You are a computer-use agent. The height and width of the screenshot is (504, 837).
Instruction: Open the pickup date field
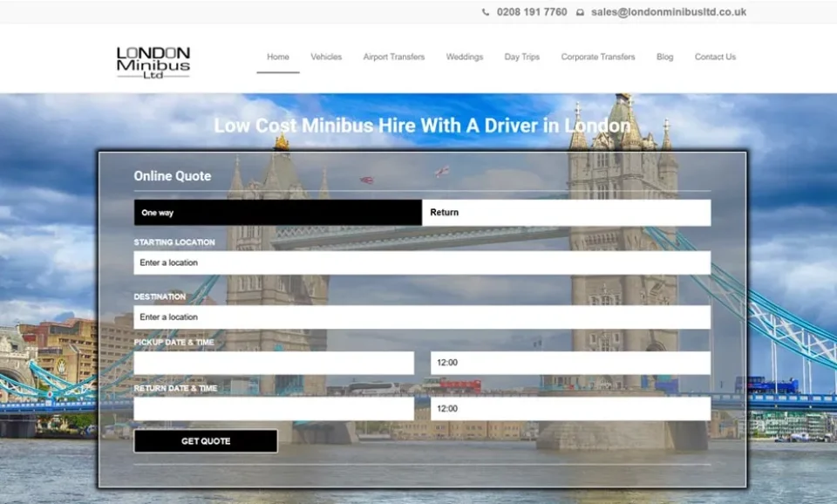click(x=274, y=363)
